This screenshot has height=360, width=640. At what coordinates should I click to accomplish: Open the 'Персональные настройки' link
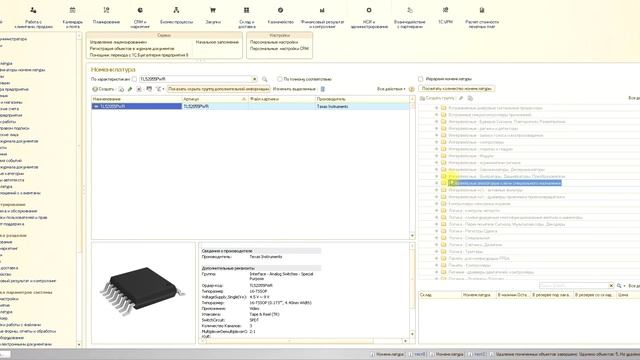click(x=274, y=42)
